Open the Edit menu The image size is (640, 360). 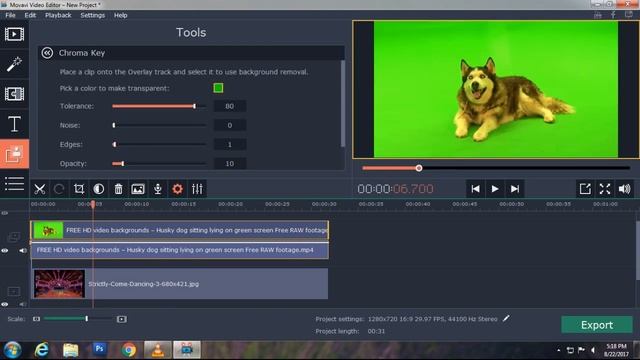(30, 15)
